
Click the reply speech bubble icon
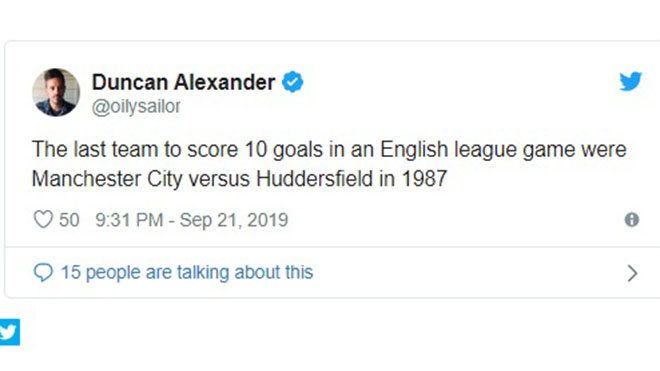click(x=43, y=272)
